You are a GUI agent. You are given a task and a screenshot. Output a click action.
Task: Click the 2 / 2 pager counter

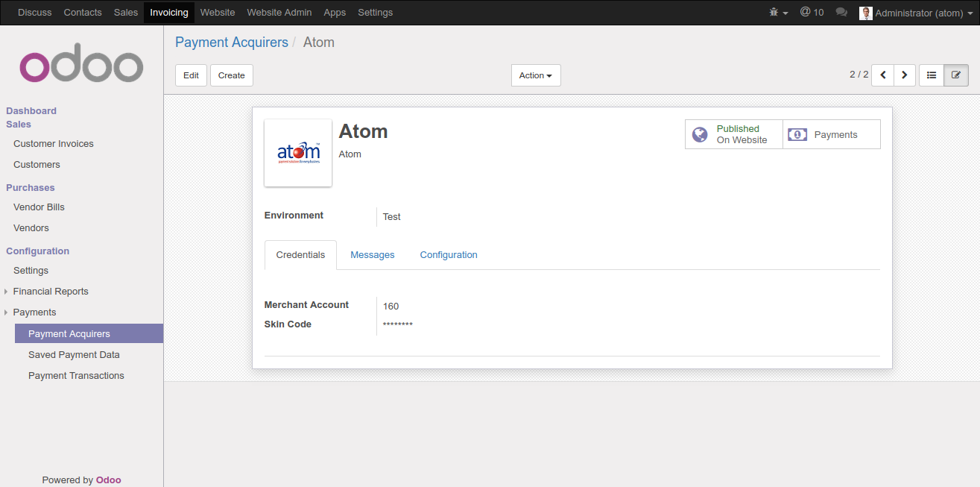(859, 75)
